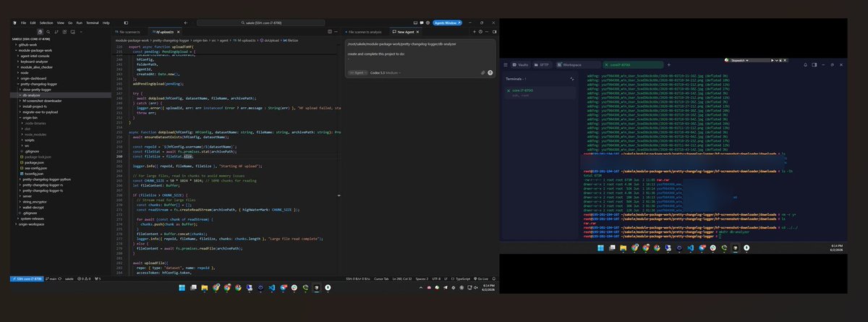Image resolution: width=868 pixels, height=322 pixels.
Task: Open the Windows Start button on right taskbar
Action: click(600, 247)
